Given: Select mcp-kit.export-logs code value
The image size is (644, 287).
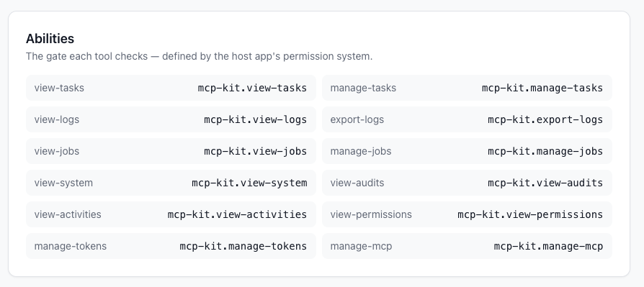Looking at the screenshot, I should [x=545, y=119].
